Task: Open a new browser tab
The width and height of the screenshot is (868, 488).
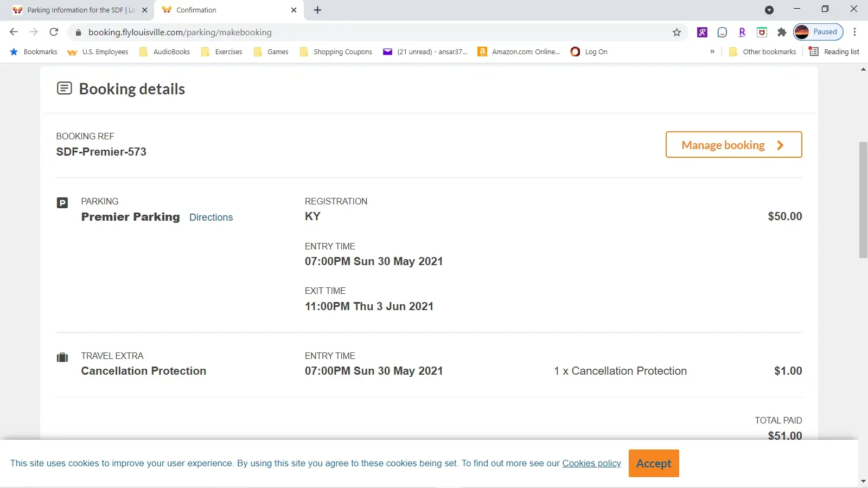Action: click(317, 10)
